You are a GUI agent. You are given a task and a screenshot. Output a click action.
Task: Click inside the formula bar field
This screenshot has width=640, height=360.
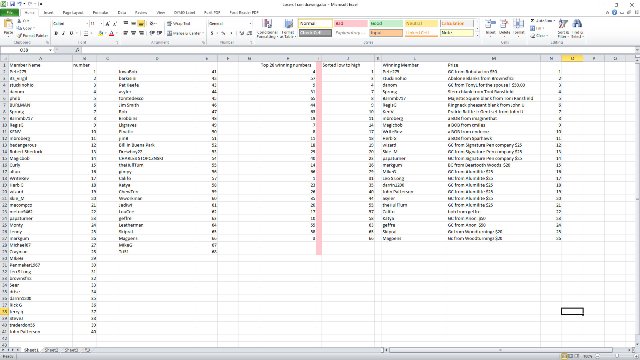coord(358,50)
